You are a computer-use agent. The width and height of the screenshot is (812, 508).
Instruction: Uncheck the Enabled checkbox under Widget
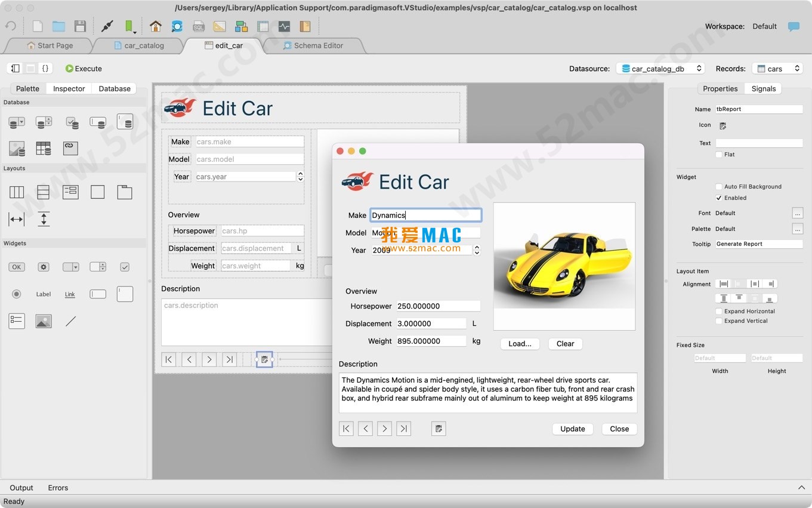pyautogui.click(x=719, y=198)
